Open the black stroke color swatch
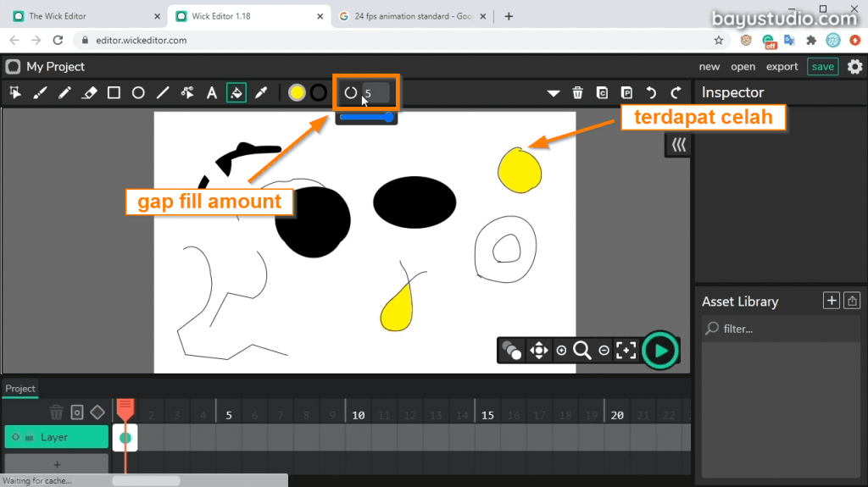The width and height of the screenshot is (868, 487). point(319,92)
